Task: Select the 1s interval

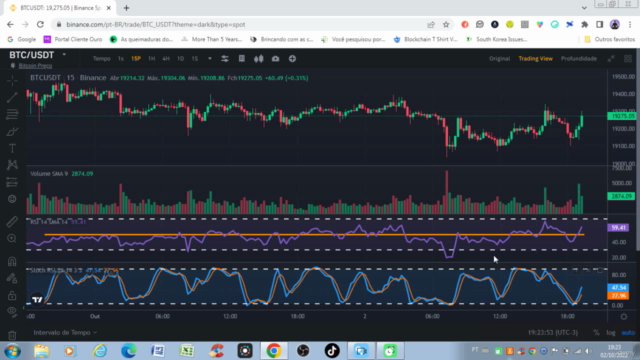Action: point(121,59)
